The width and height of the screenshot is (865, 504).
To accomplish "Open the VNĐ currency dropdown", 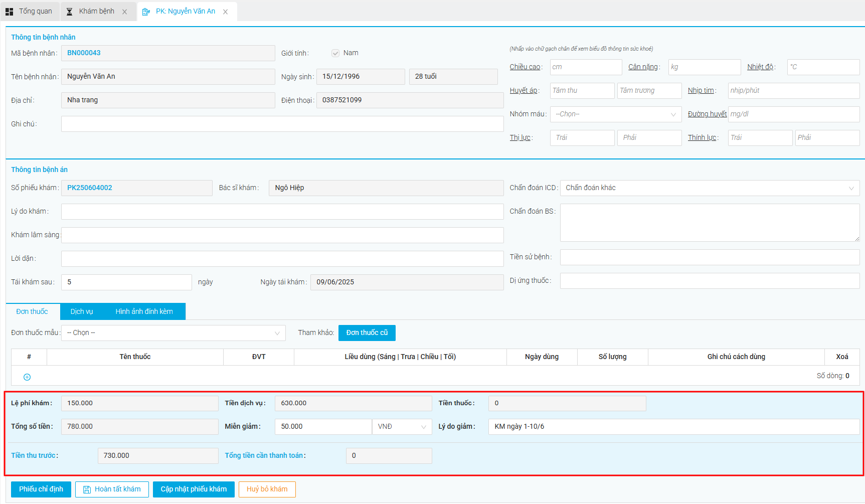I will 402,427.
